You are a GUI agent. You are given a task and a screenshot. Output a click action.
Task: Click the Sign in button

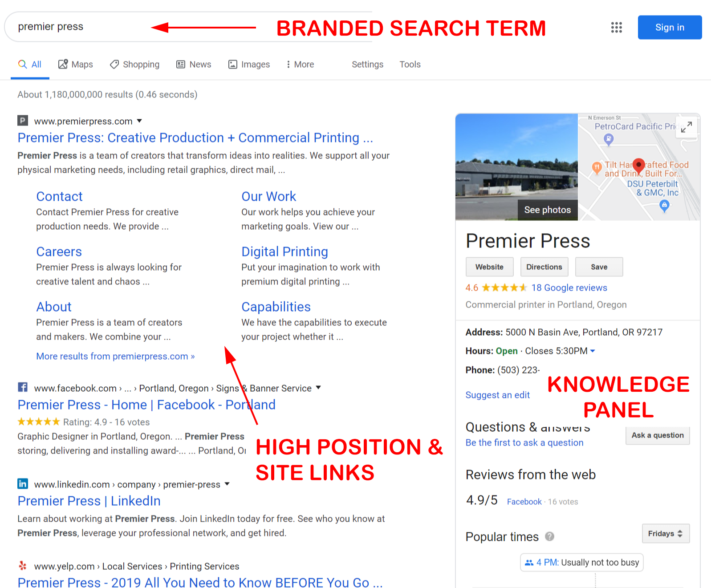670,28
